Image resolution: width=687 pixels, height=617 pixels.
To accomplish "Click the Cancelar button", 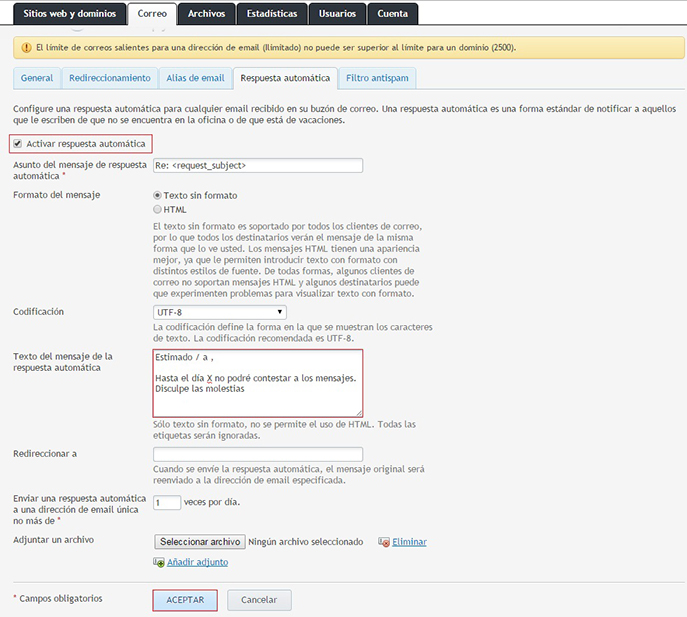I will click(259, 600).
